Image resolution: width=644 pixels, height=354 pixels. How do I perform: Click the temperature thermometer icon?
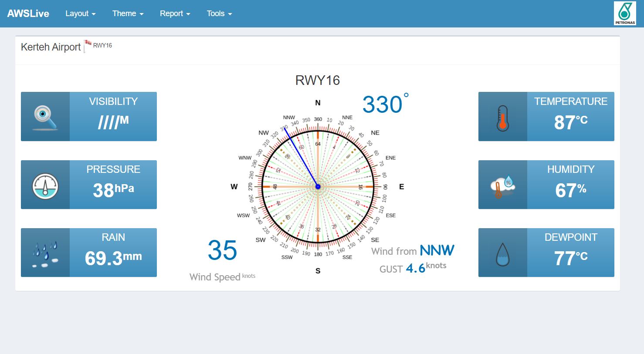tap(502, 118)
